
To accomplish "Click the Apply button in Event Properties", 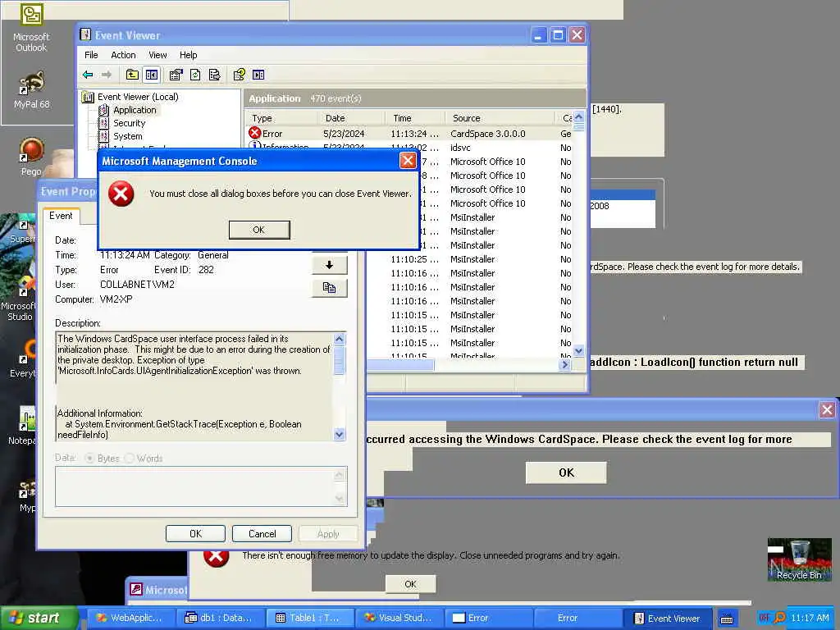I will 328,533.
